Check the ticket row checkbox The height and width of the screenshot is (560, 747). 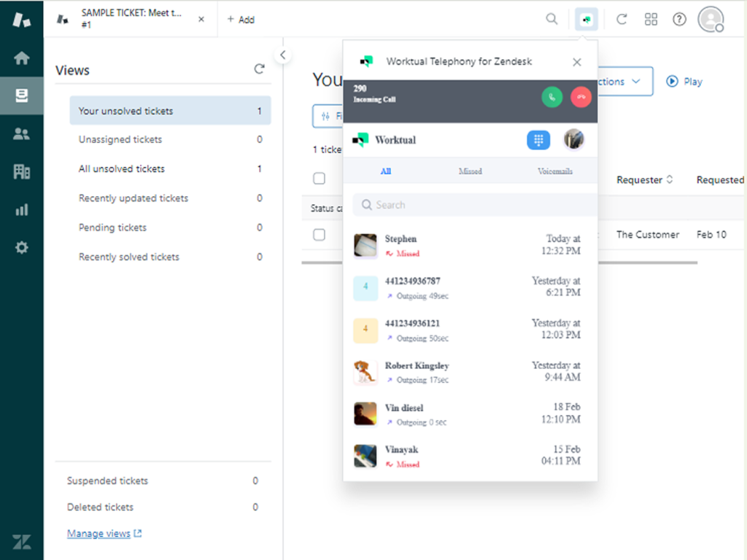coord(319,235)
